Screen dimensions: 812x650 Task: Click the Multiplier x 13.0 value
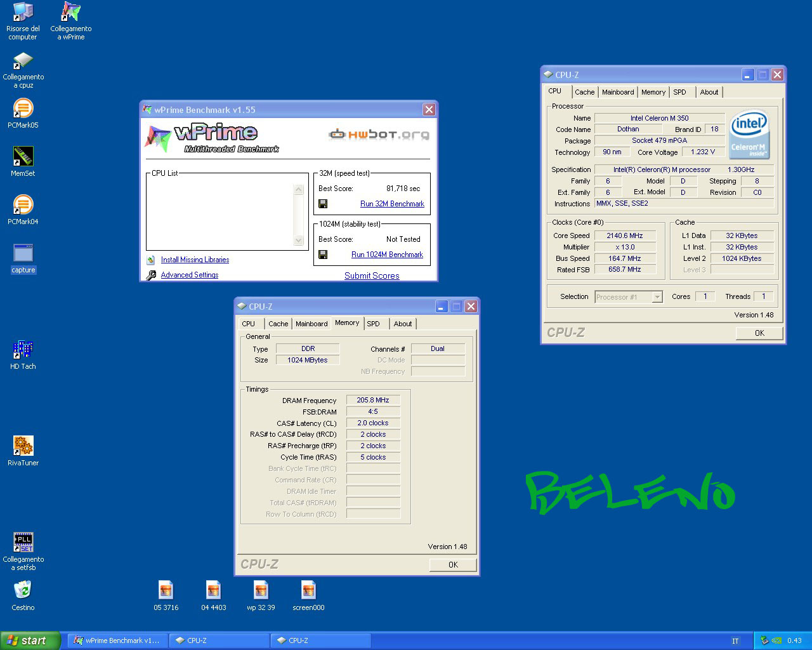point(625,247)
